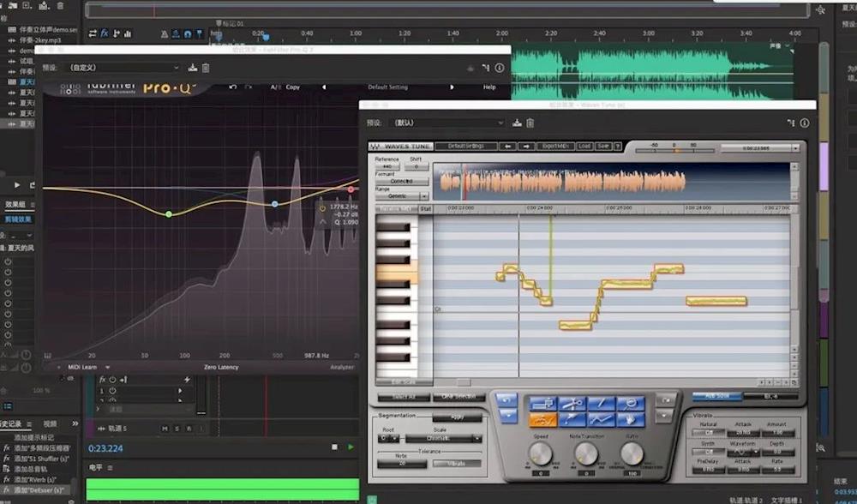Click green EQ band node in Pro-Q
This screenshot has width=857, height=504.
[x=169, y=214]
